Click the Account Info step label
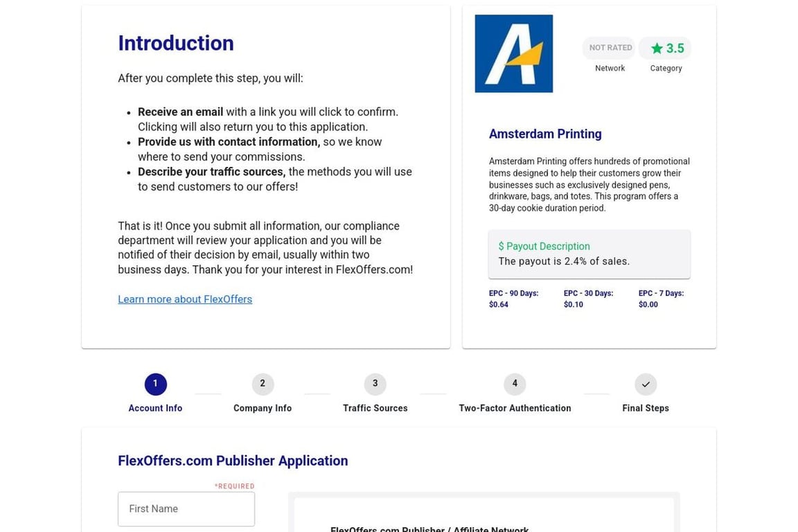This screenshot has height=532, width=798. pos(155,408)
